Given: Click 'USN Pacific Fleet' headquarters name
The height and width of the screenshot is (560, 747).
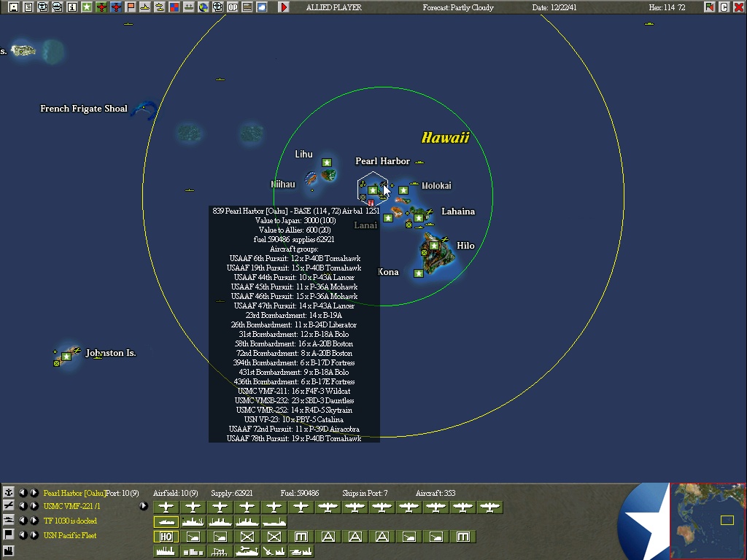Looking at the screenshot, I should pyautogui.click(x=70, y=535).
